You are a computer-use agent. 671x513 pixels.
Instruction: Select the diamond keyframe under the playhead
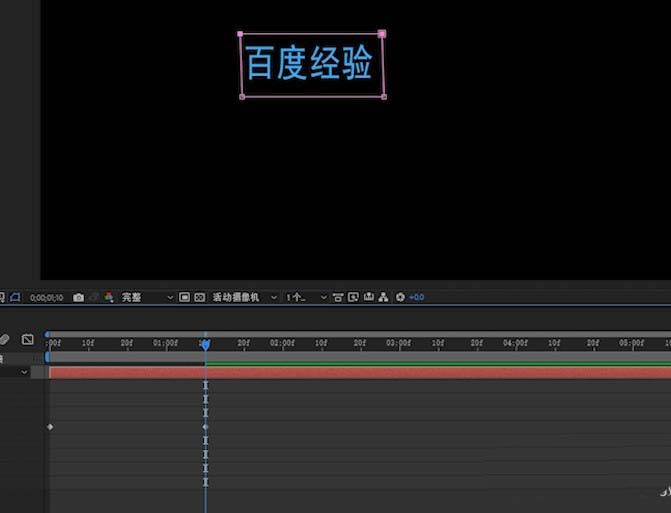[205, 427]
